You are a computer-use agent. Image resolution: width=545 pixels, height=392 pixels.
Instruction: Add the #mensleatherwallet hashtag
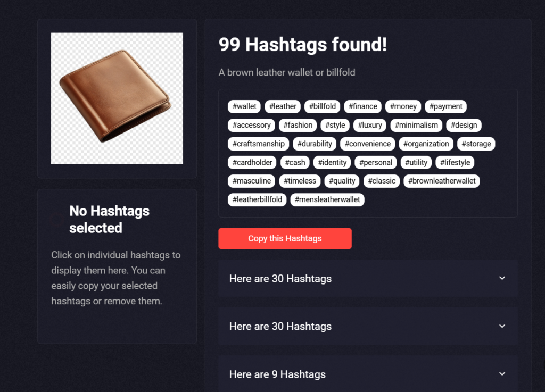tap(327, 200)
